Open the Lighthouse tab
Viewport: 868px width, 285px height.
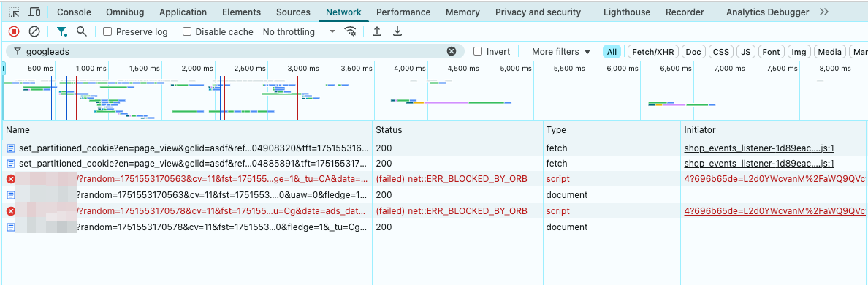[x=627, y=12]
